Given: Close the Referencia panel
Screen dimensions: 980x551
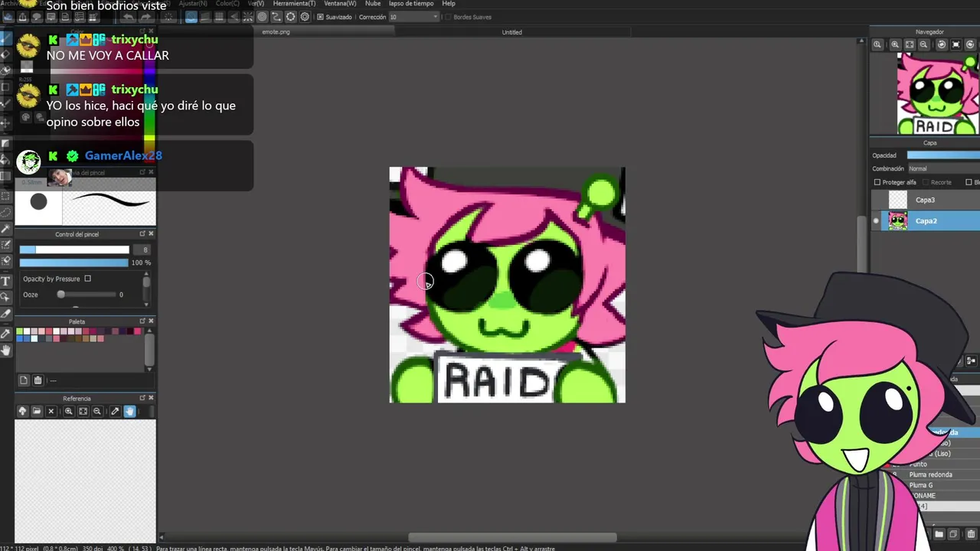Looking at the screenshot, I should [x=151, y=398].
